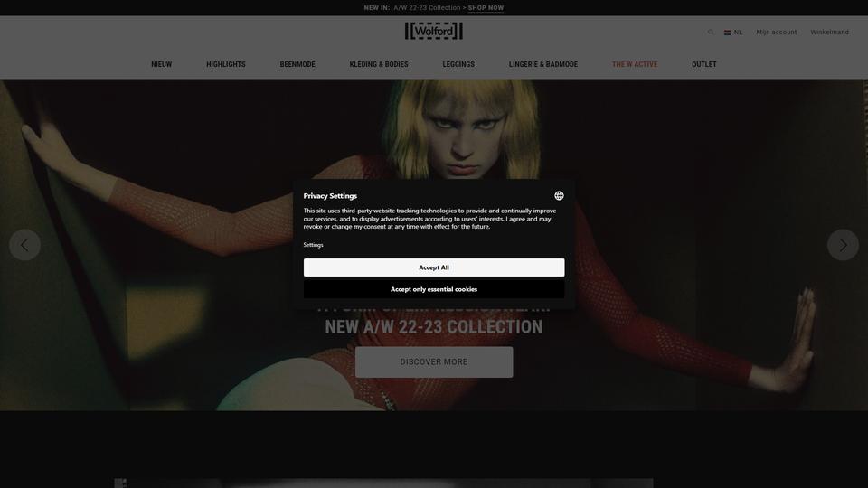Go to next carousel slide arrow

tap(843, 245)
